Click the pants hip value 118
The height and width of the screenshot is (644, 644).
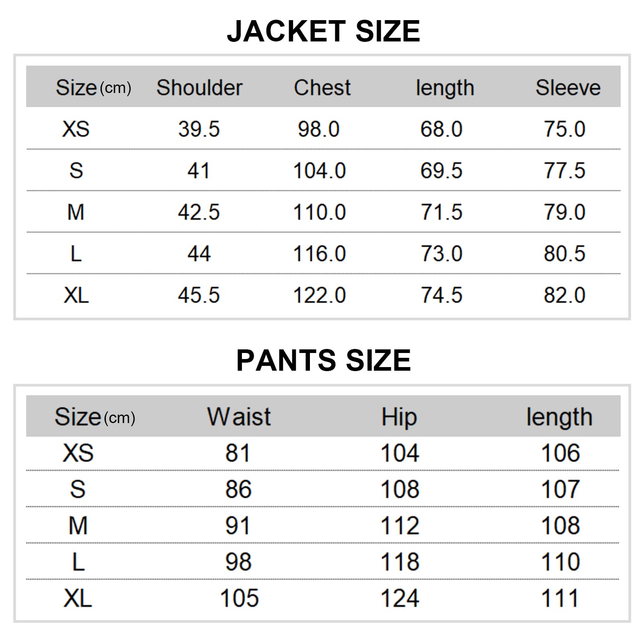pos(400,562)
